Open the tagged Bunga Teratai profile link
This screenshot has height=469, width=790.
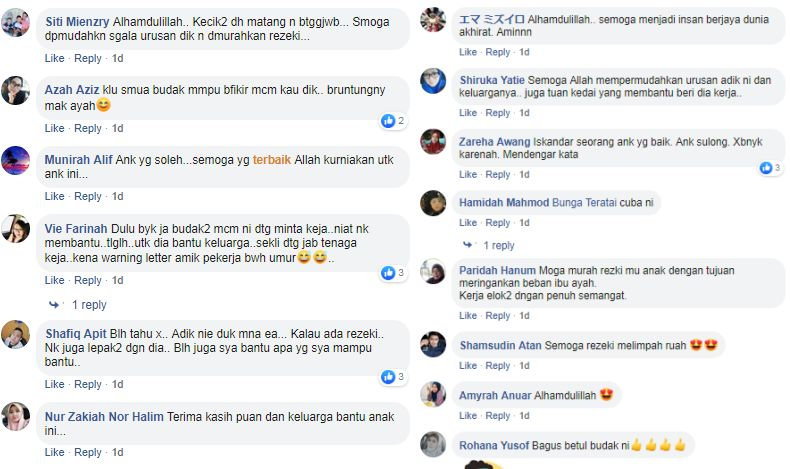point(584,203)
